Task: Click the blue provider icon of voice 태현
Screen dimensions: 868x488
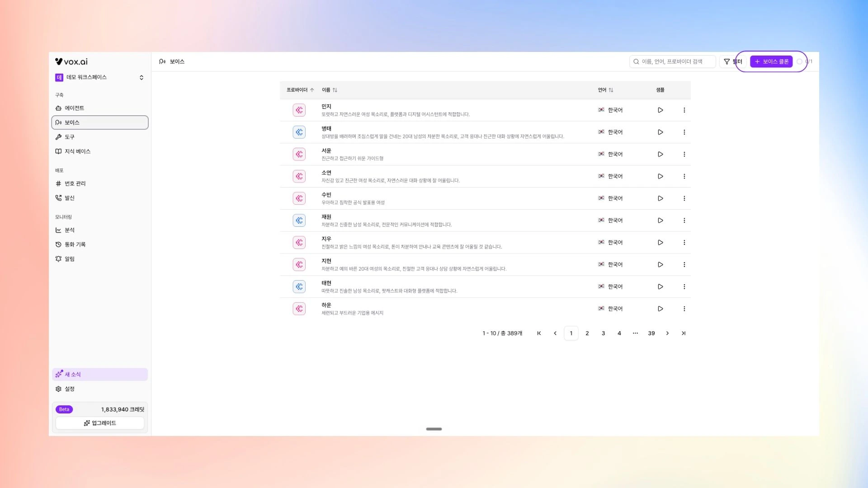Action: click(299, 287)
